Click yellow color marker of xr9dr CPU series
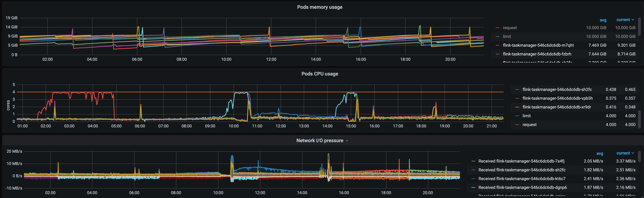Screen dimensions: 644x198 517,107
